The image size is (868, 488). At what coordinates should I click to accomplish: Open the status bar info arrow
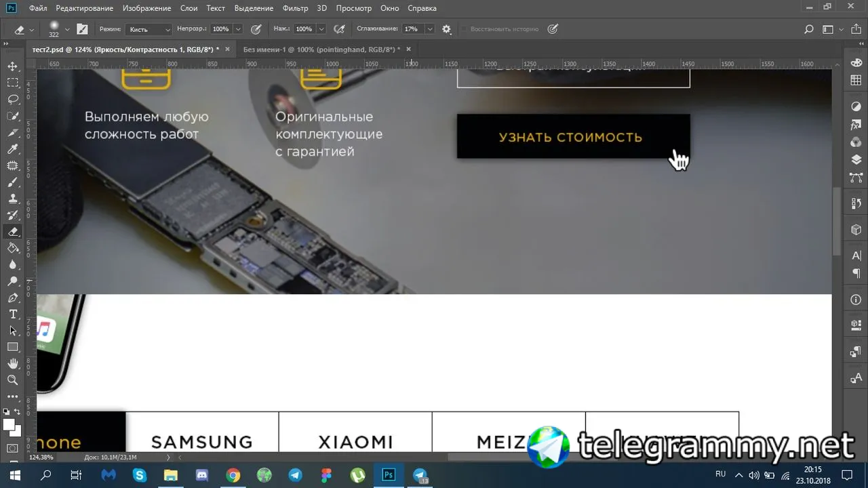point(169,457)
